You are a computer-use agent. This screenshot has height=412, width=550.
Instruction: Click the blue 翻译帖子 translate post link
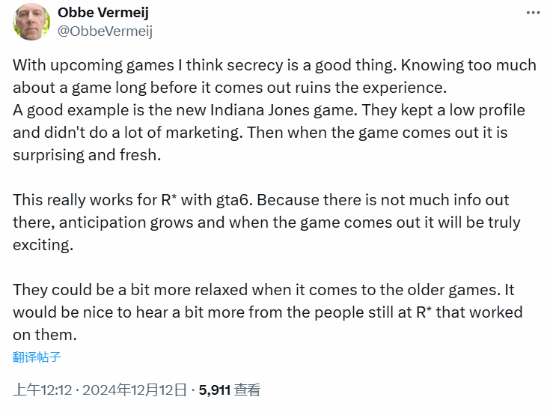click(x=37, y=357)
